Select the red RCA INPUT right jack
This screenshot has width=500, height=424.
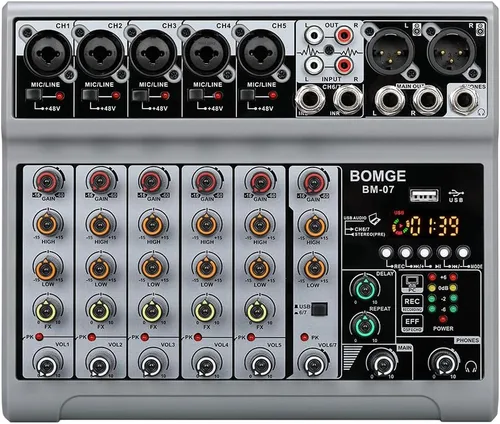pos(344,65)
